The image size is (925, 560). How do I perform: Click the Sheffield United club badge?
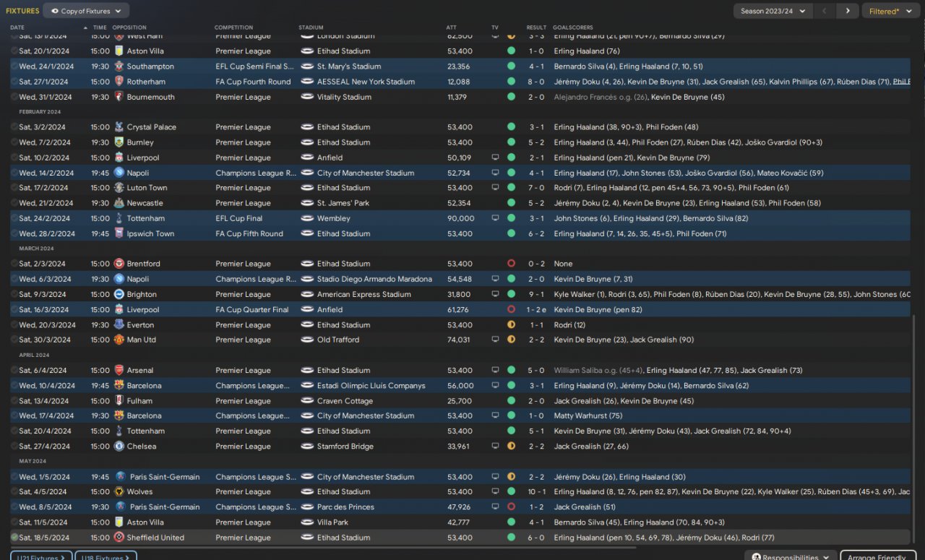pyautogui.click(x=119, y=538)
